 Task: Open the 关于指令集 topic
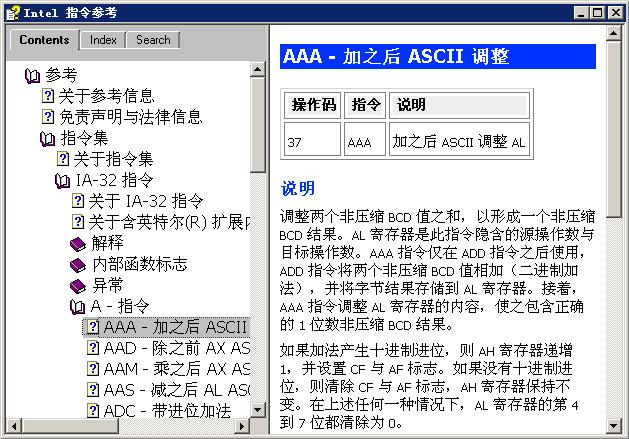113,159
